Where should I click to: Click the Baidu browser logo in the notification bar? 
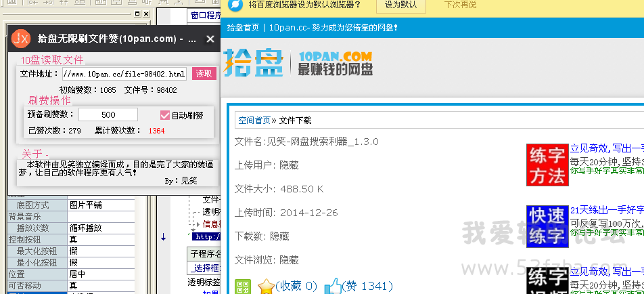click(235, 5)
